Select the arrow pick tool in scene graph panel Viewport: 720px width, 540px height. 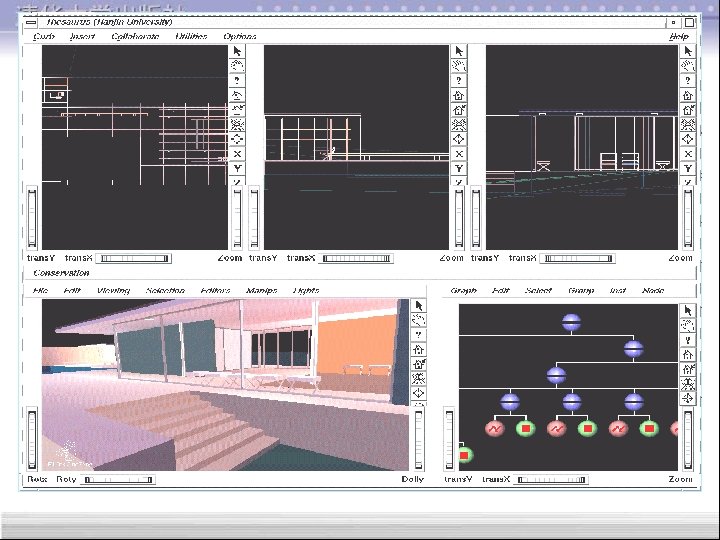687,310
